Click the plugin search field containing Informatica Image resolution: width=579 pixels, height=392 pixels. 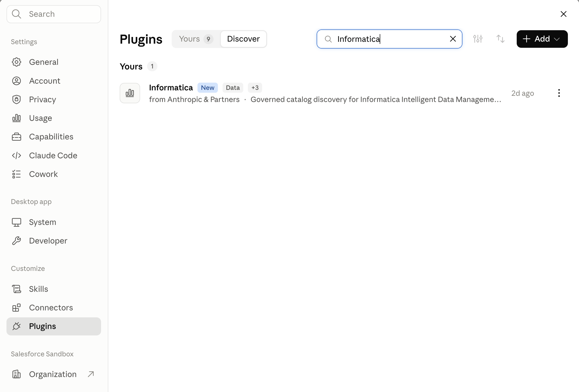[389, 39]
